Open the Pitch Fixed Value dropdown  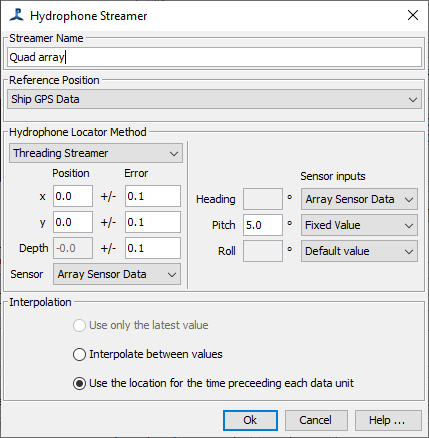359,225
